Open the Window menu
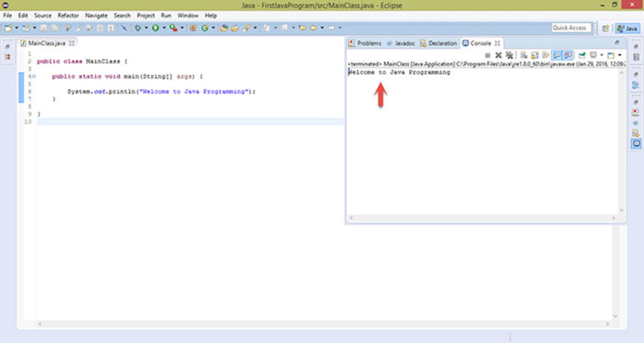The width and height of the screenshot is (644, 343). [x=188, y=15]
